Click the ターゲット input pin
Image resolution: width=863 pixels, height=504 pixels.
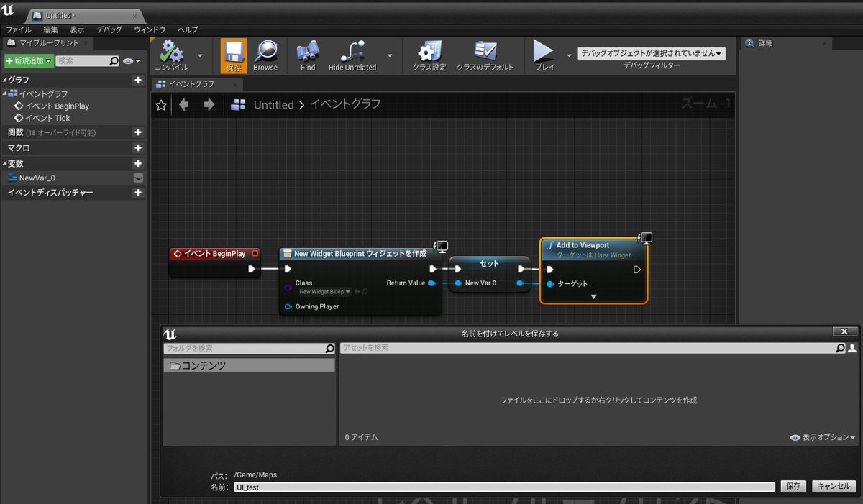(x=550, y=284)
